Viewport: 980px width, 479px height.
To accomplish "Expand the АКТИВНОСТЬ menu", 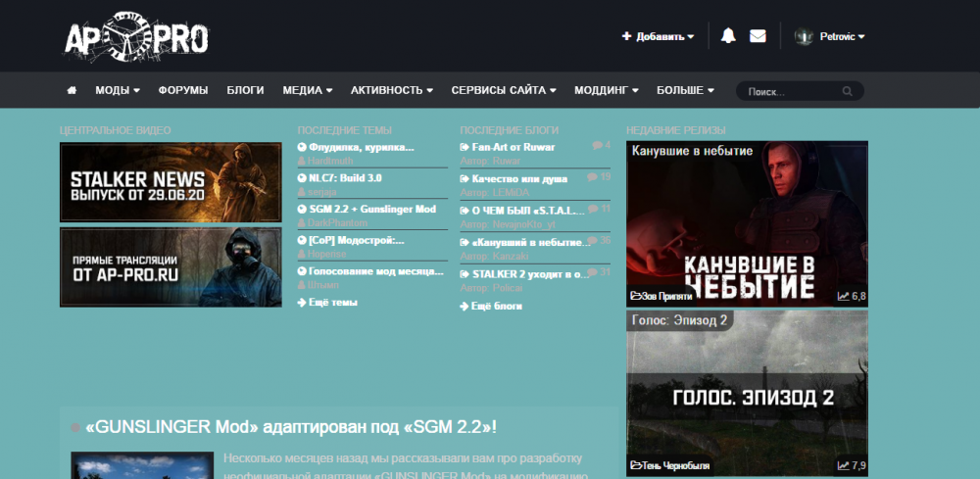I will (x=392, y=90).
